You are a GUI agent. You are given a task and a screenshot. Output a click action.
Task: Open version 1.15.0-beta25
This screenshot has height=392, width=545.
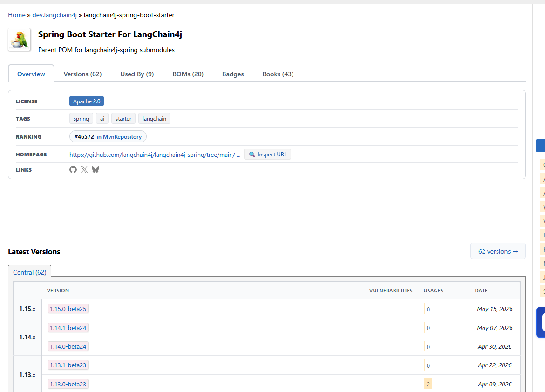tap(68, 309)
